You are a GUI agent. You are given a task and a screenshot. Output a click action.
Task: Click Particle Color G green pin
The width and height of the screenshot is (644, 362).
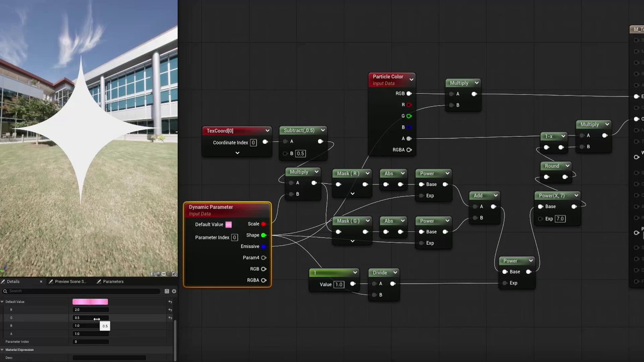click(x=409, y=116)
